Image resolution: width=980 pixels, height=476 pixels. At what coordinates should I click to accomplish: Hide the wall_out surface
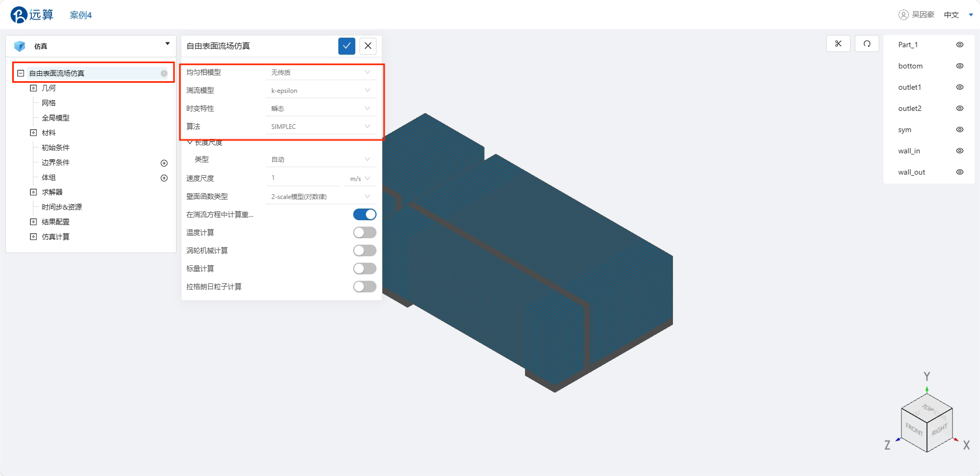coord(960,172)
